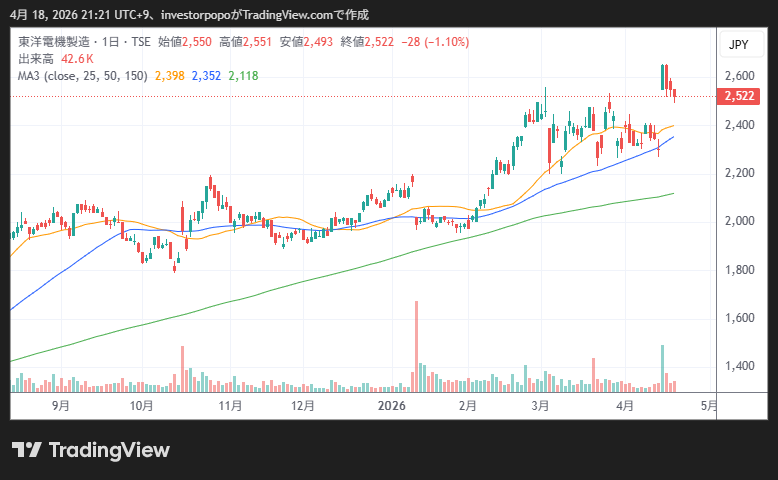
Task: Click the 1,400 price axis label
Action: tap(740, 366)
